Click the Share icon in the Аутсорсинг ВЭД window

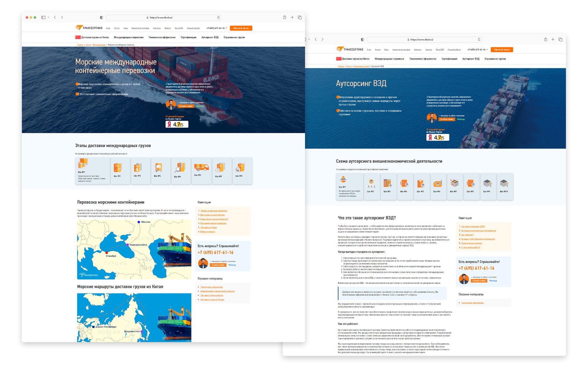point(545,40)
